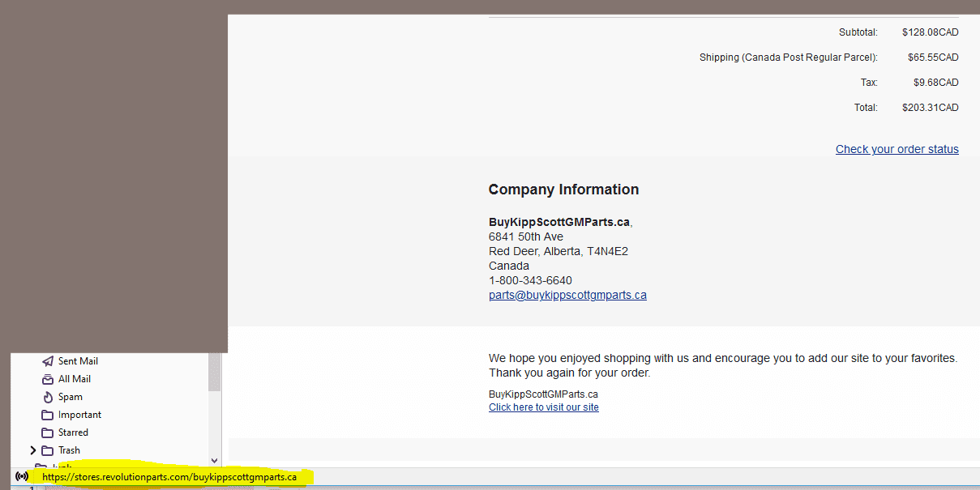Click the total amount $203.31CAD
This screenshot has height=490, width=980.
coord(930,107)
